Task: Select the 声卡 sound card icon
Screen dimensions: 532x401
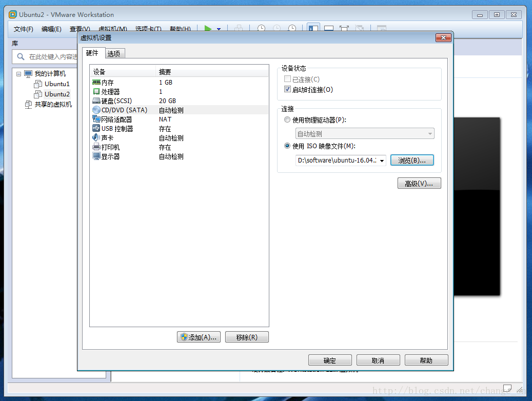Action: pos(96,138)
